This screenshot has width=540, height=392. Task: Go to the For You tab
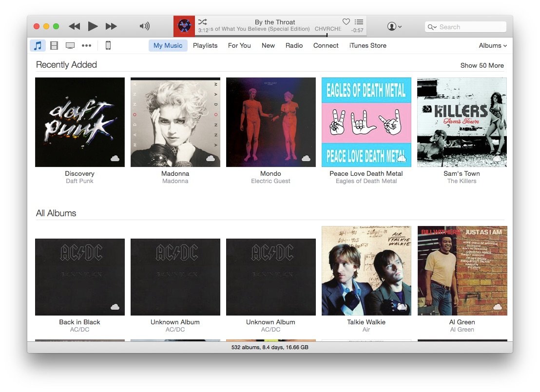click(x=239, y=45)
